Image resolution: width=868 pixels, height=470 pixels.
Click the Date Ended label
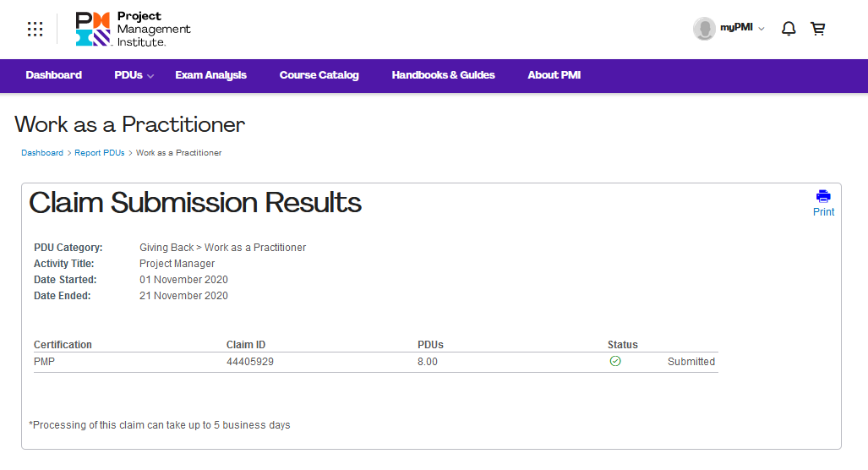(x=62, y=296)
